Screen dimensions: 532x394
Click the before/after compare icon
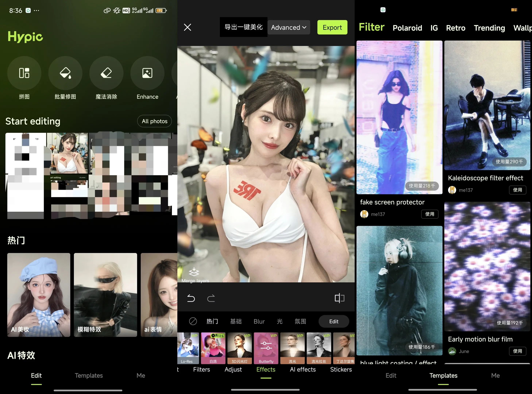point(340,298)
